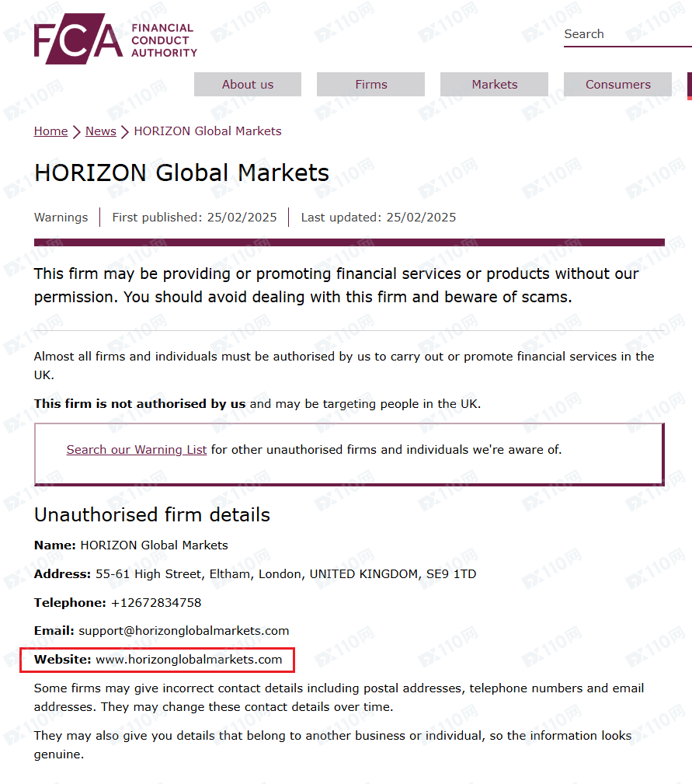Viewport: 692px width, 784px height.
Task: Click the support email address
Action: tap(183, 631)
